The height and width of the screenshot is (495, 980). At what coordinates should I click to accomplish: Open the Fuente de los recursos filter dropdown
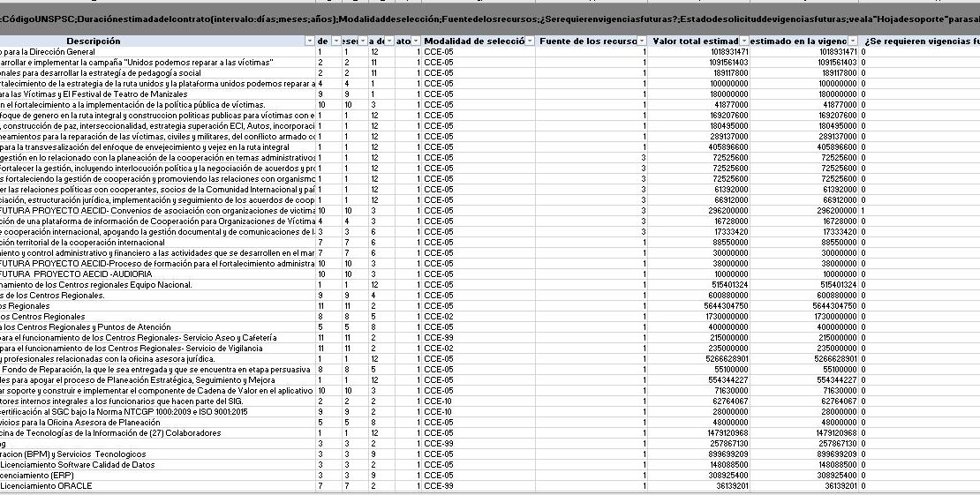click(x=642, y=41)
